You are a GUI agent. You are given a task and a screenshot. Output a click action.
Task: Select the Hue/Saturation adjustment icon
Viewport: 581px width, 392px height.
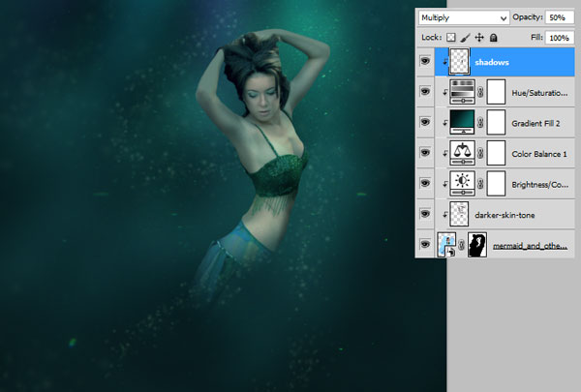click(462, 92)
